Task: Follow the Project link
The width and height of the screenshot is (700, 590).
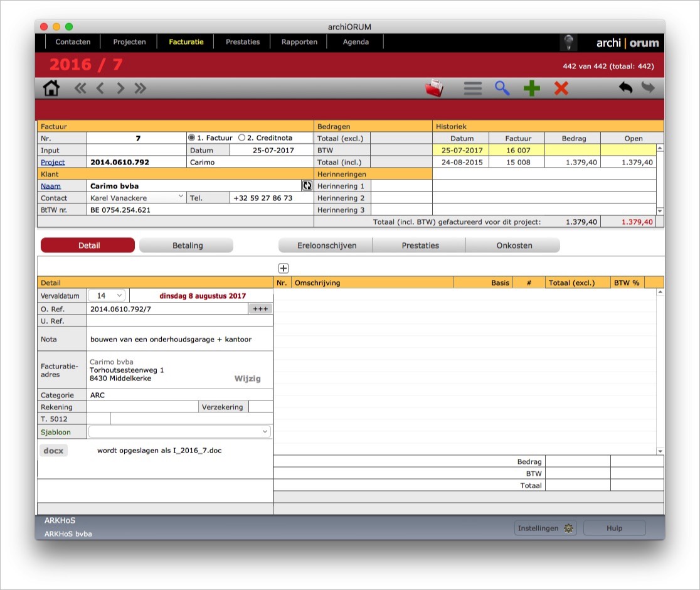Action: point(53,162)
